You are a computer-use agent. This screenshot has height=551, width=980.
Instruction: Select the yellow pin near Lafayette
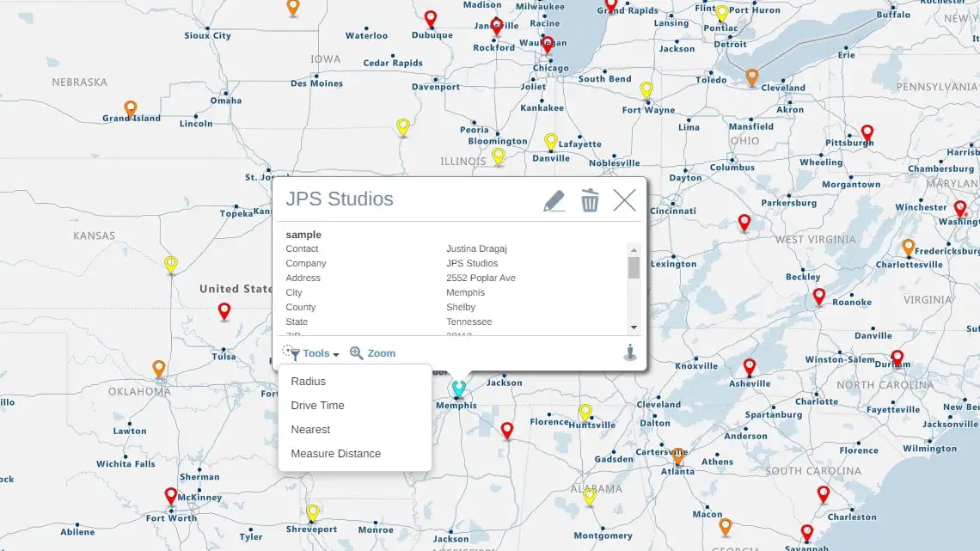point(551,142)
